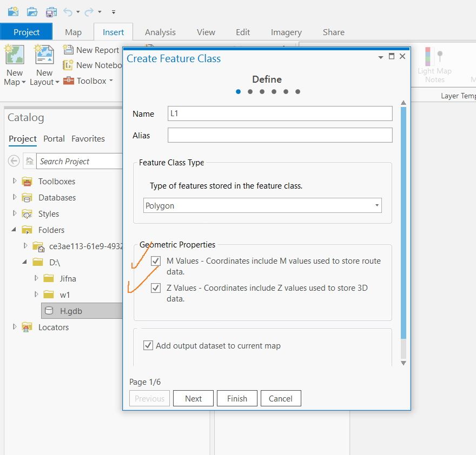Open the New Layout dropdown arrow

57,82
